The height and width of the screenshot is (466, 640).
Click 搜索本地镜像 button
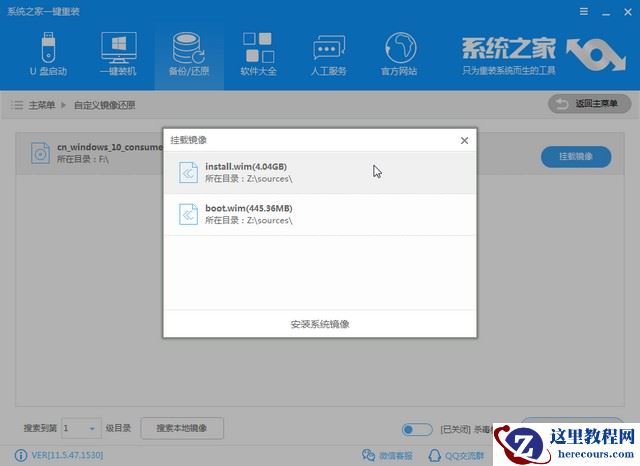(x=182, y=428)
